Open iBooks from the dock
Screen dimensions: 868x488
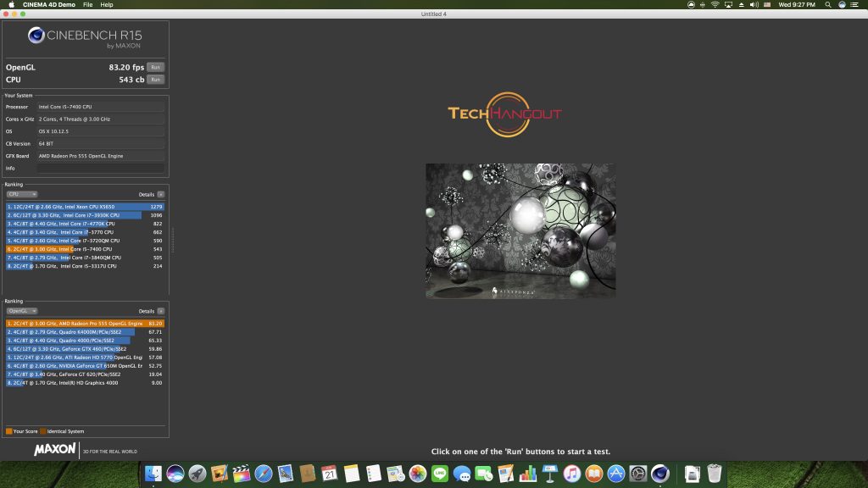pyautogui.click(x=594, y=474)
